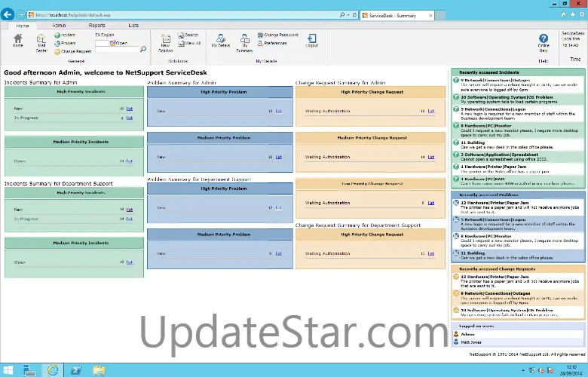
Task: Open the browser Favorites star icon
Action: click(x=573, y=14)
